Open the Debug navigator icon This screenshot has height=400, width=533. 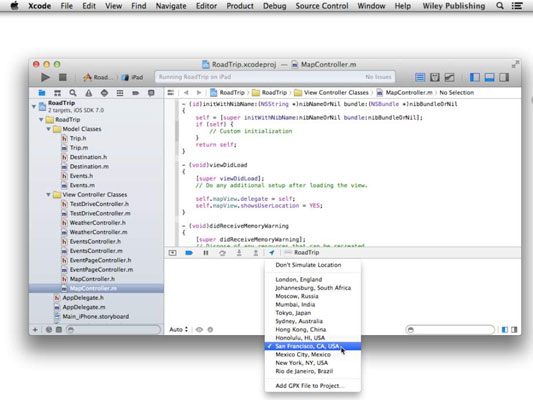click(120, 93)
